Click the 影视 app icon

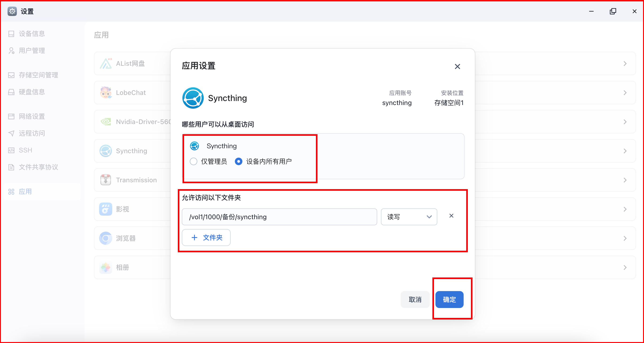click(106, 209)
